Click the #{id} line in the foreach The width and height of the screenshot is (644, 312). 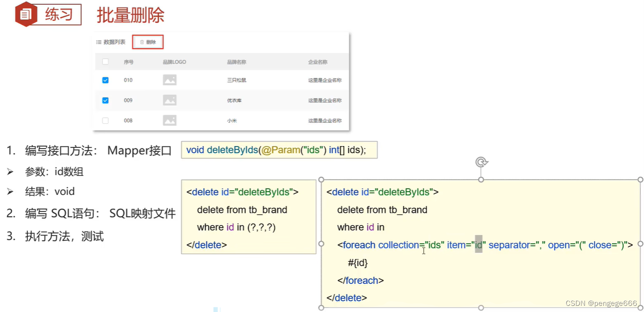point(358,263)
